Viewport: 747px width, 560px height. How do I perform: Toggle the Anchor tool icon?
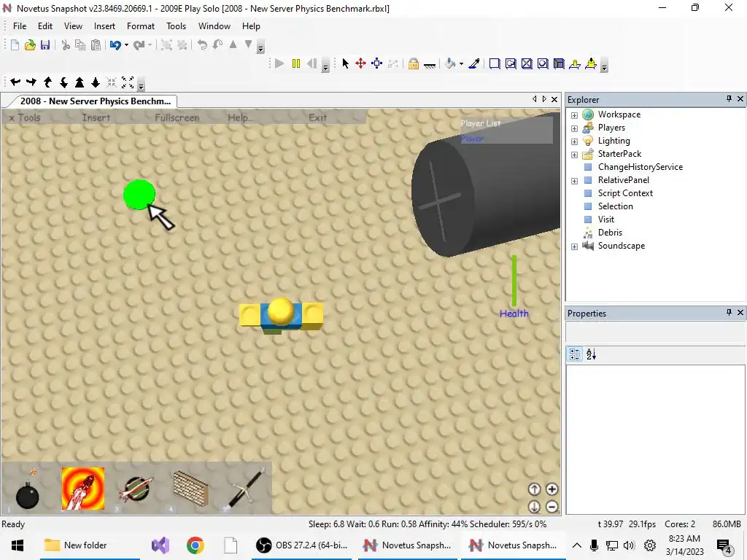[x=430, y=64]
